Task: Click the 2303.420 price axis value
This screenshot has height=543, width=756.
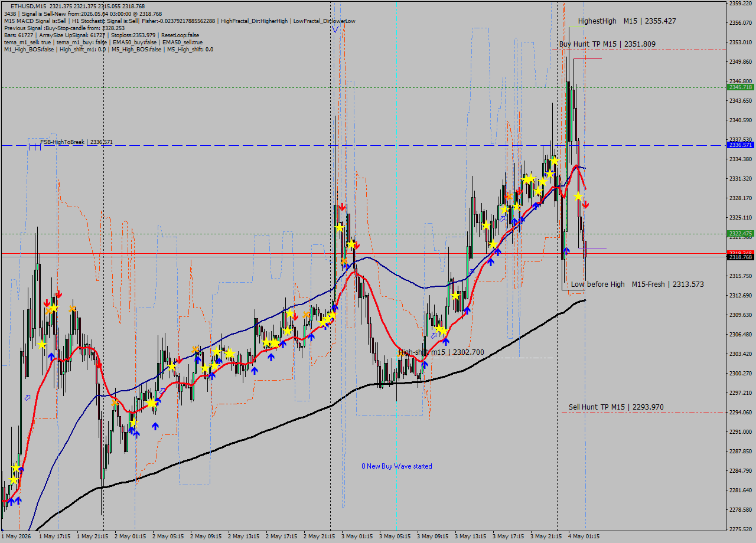Action: coord(741,354)
